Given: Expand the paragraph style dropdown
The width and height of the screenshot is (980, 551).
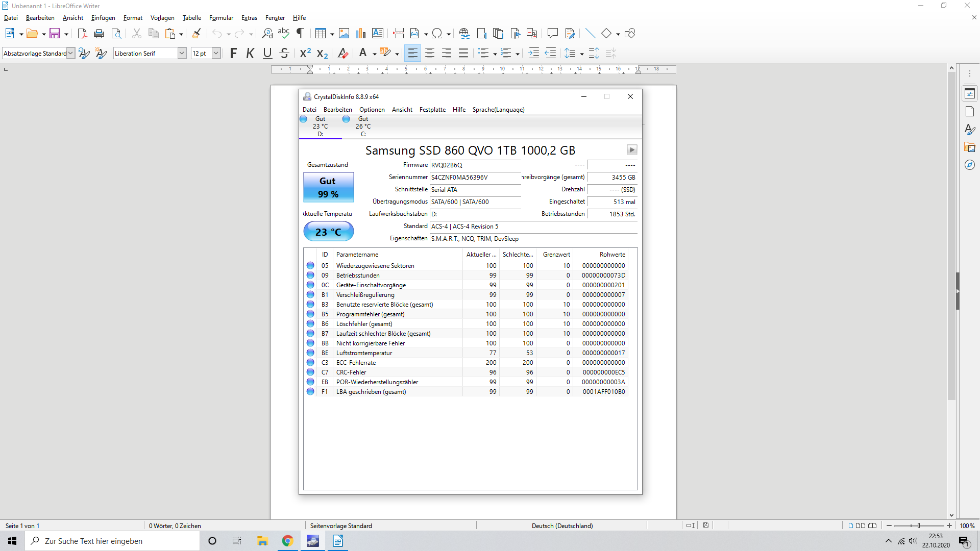Looking at the screenshot, I should [x=71, y=53].
